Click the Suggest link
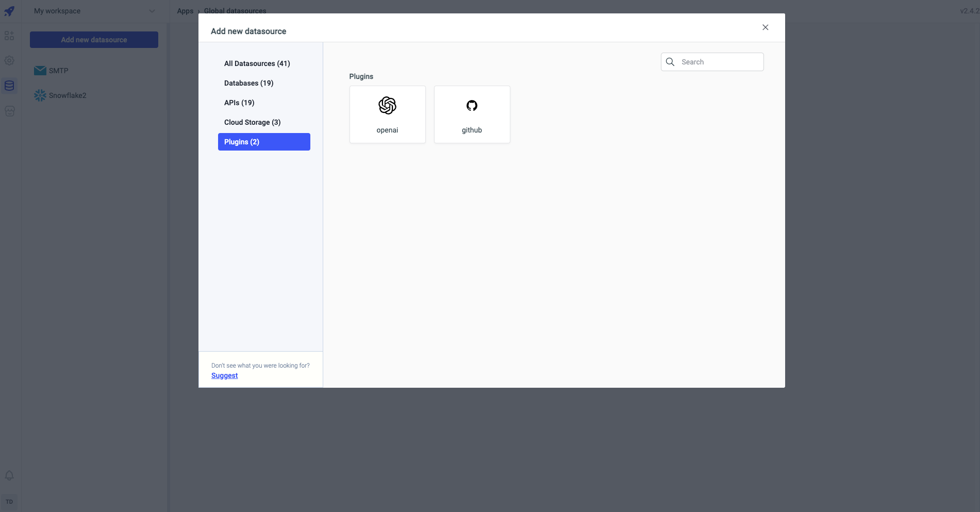 [x=224, y=375]
